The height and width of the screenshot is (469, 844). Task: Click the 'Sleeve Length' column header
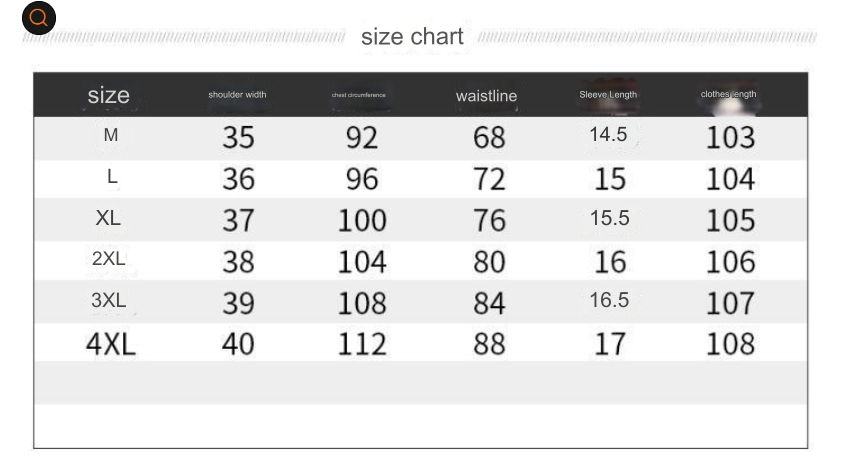[608, 95]
